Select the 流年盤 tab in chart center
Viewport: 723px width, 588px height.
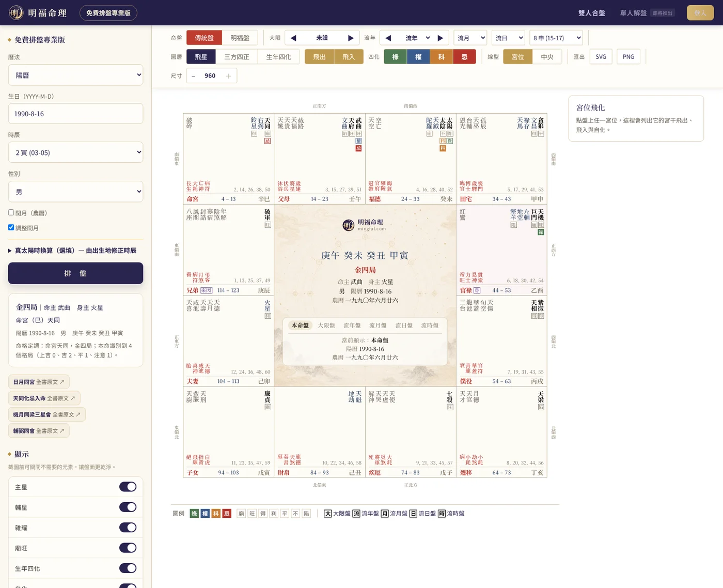click(352, 326)
